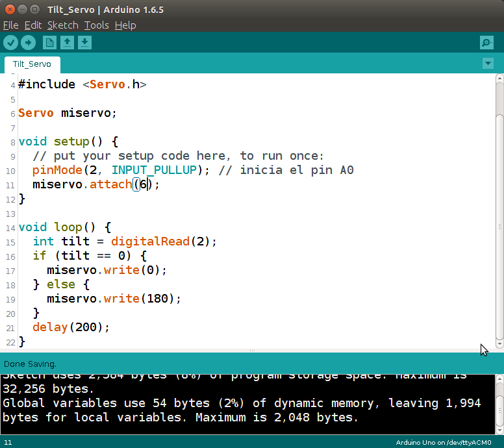504x448 pixels.
Task: Click the editor vertical scrollbar thumb
Action: click(x=499, y=227)
